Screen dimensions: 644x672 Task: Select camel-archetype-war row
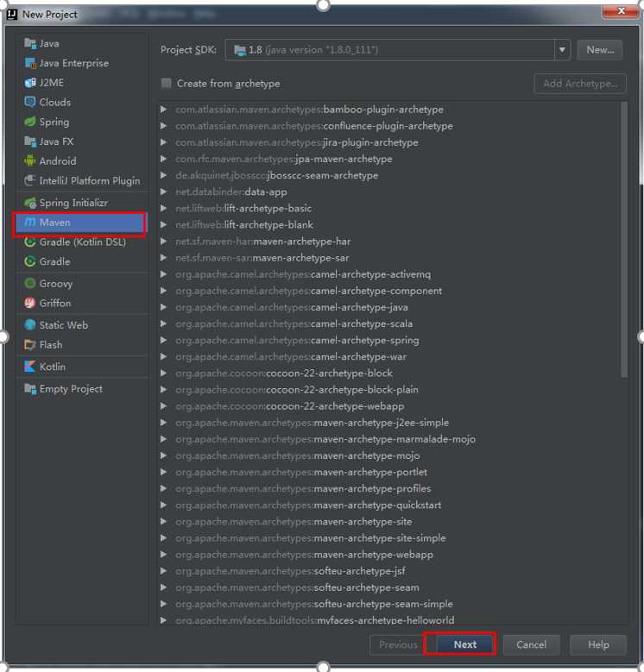[x=390, y=356]
